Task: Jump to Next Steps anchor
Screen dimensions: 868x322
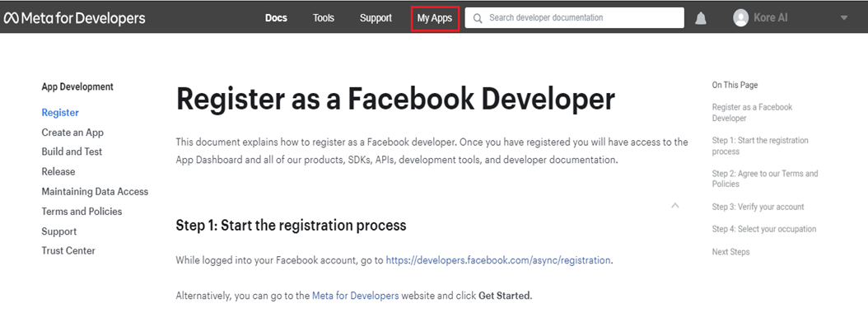Action: point(730,252)
